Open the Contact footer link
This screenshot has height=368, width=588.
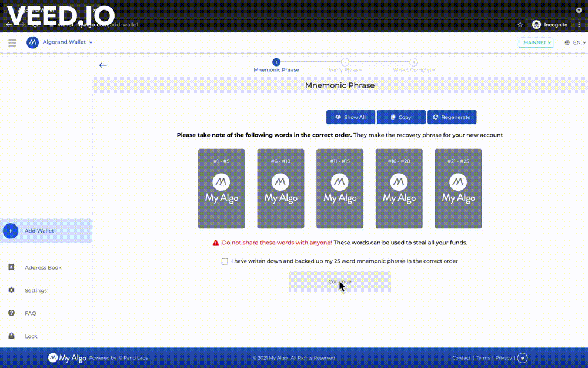pos(461,358)
